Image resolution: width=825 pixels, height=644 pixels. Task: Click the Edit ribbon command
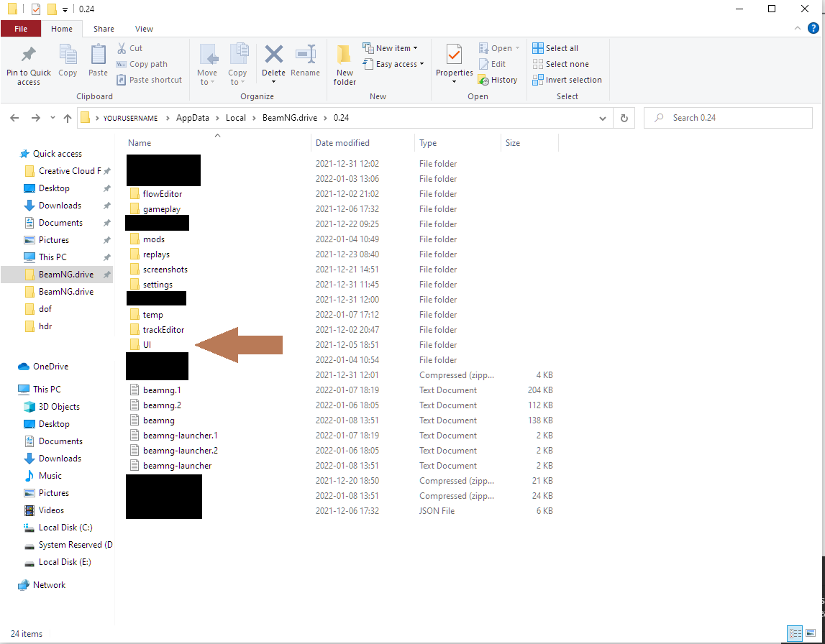tap(492, 64)
